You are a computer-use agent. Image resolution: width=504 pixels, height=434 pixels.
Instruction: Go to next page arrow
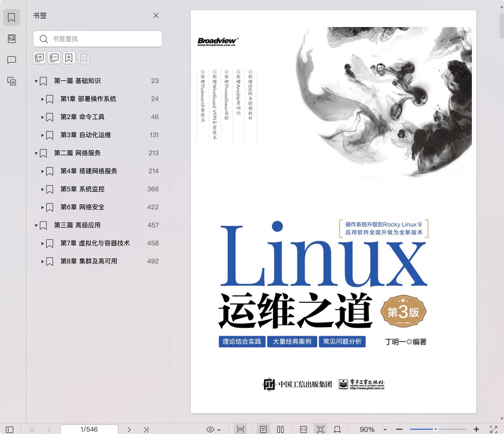[x=129, y=429]
